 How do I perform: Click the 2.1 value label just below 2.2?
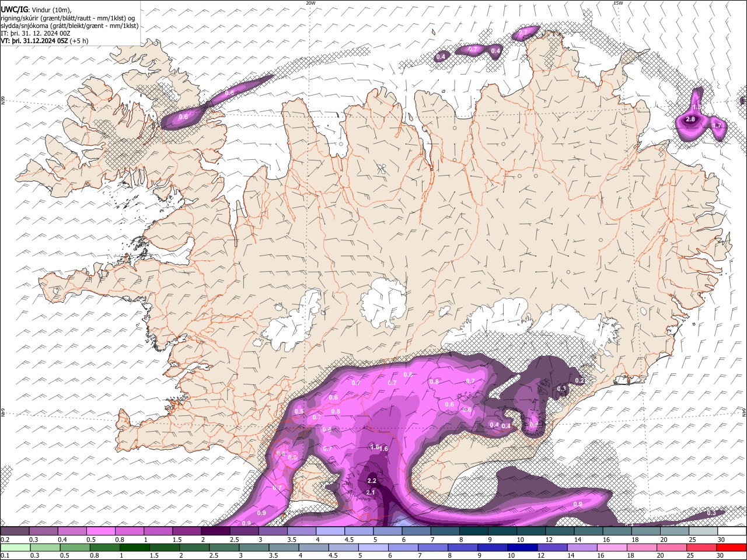tap(371, 492)
